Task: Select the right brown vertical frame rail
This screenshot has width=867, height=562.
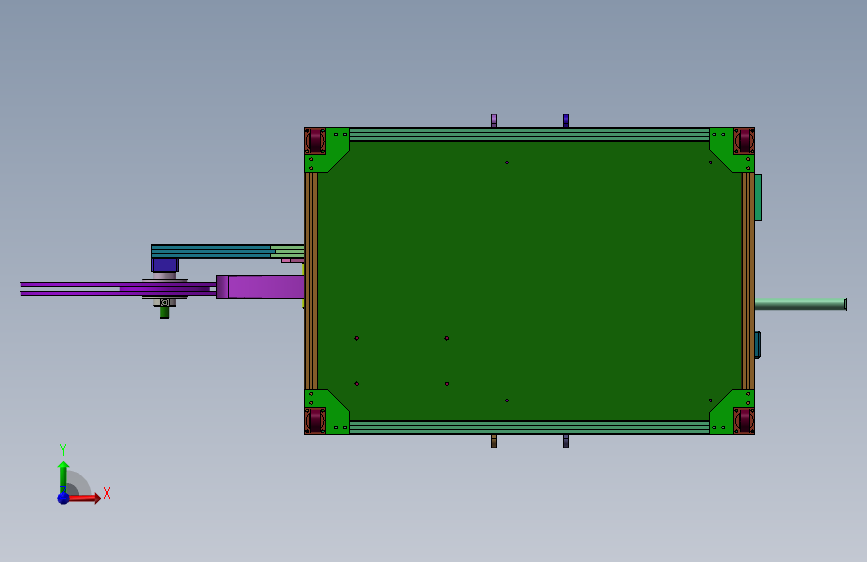Action: pyautogui.click(x=748, y=281)
